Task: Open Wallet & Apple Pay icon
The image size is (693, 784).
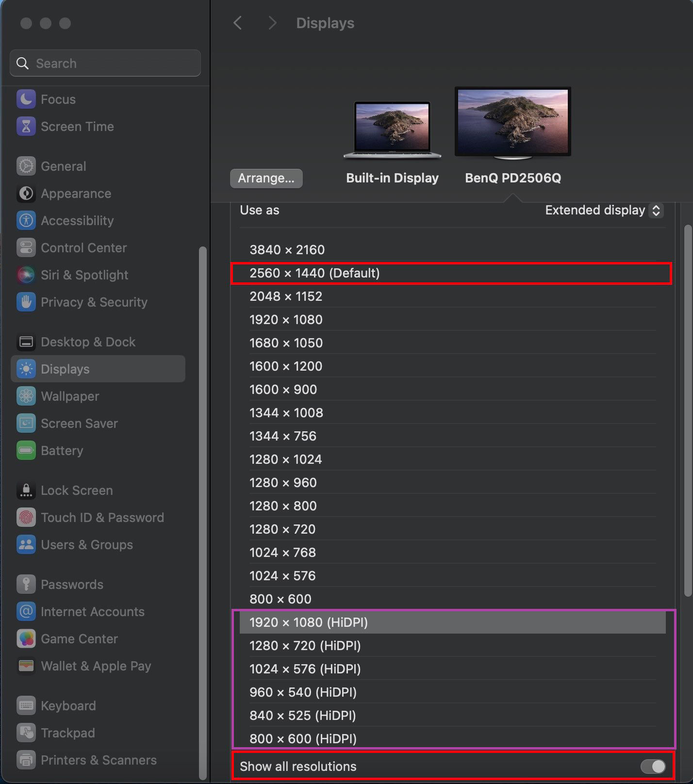Action: pyautogui.click(x=26, y=666)
